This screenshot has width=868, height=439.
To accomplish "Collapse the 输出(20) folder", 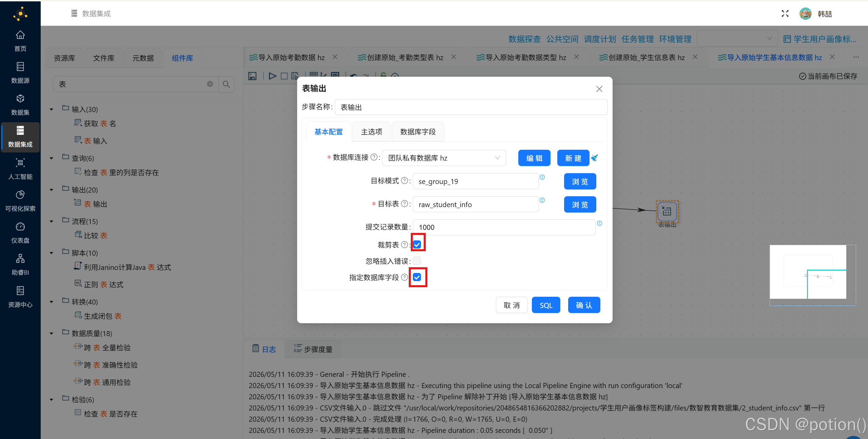I will click(x=52, y=190).
